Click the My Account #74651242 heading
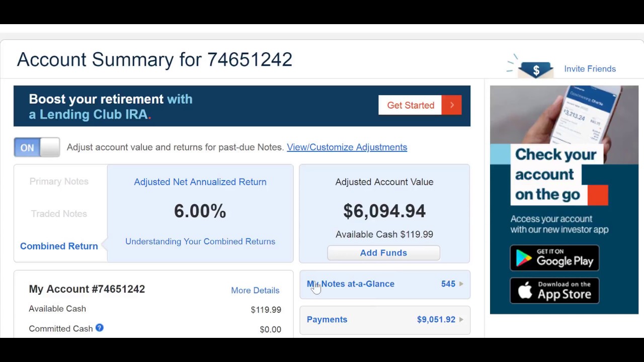The height and width of the screenshot is (362, 644). coord(87,289)
